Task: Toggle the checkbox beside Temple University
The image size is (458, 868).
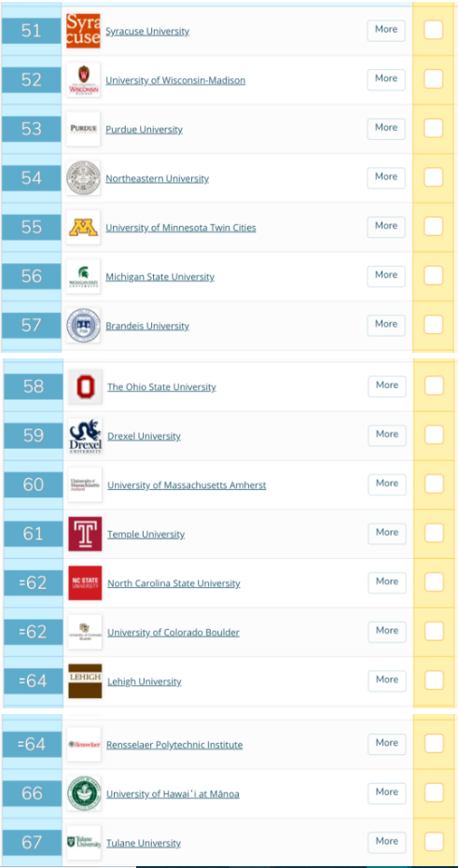Action: [435, 533]
